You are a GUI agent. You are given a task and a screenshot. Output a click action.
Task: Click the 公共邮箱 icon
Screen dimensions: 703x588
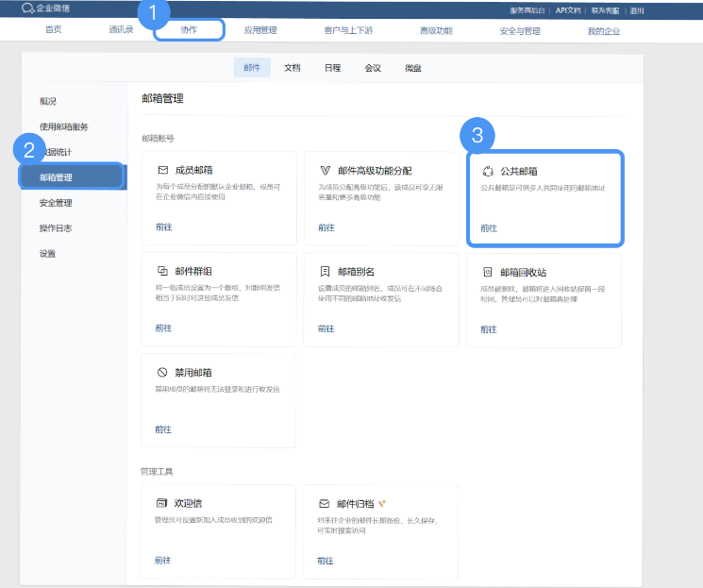pyautogui.click(x=488, y=171)
